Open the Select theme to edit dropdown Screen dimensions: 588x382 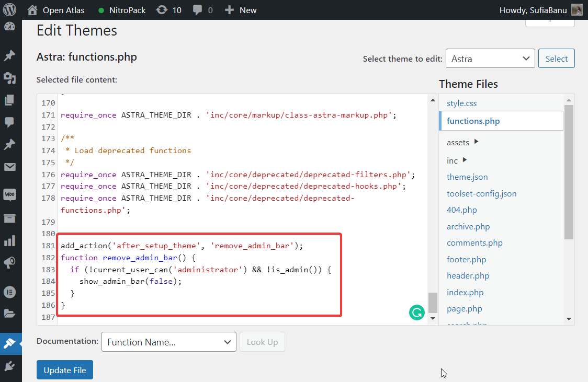coord(490,59)
